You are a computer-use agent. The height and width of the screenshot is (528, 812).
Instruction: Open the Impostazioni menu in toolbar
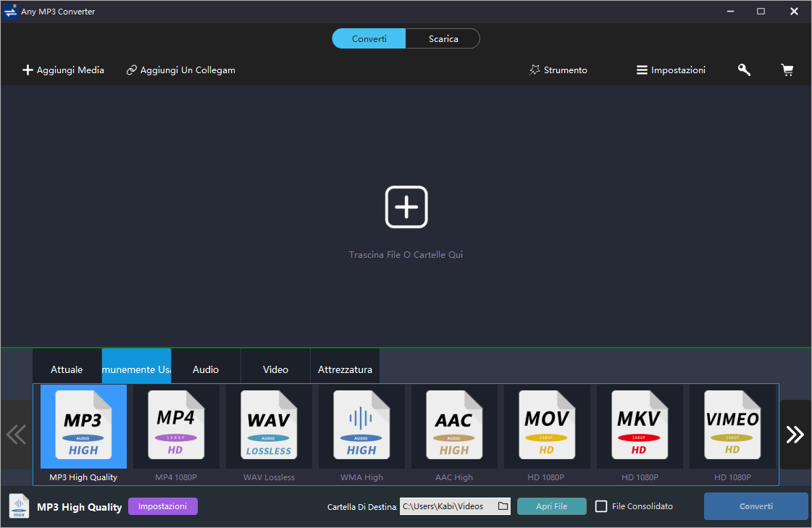tap(671, 70)
